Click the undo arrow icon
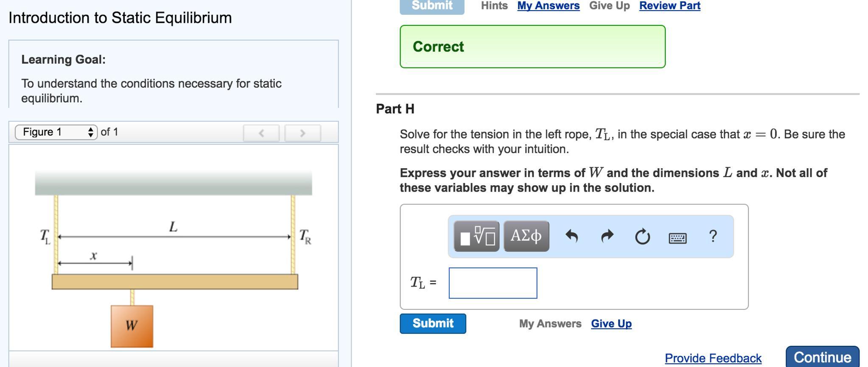This screenshot has height=367, width=868. [572, 236]
